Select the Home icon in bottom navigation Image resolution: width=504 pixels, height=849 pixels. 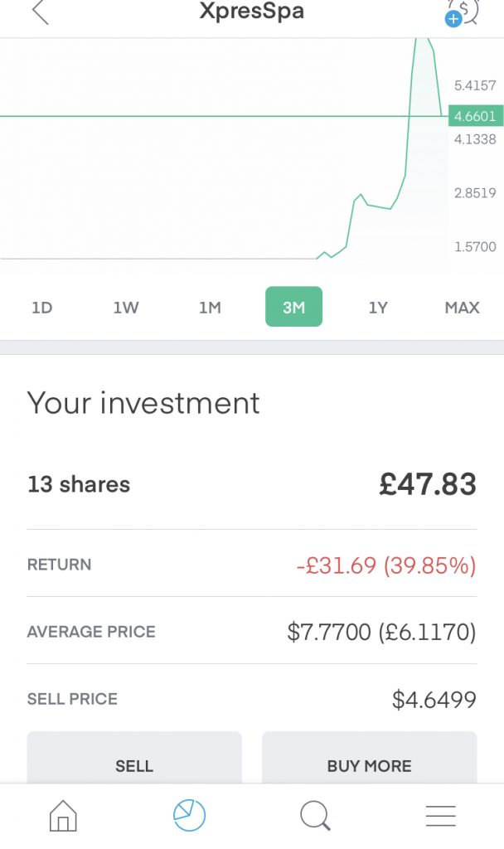click(x=63, y=817)
